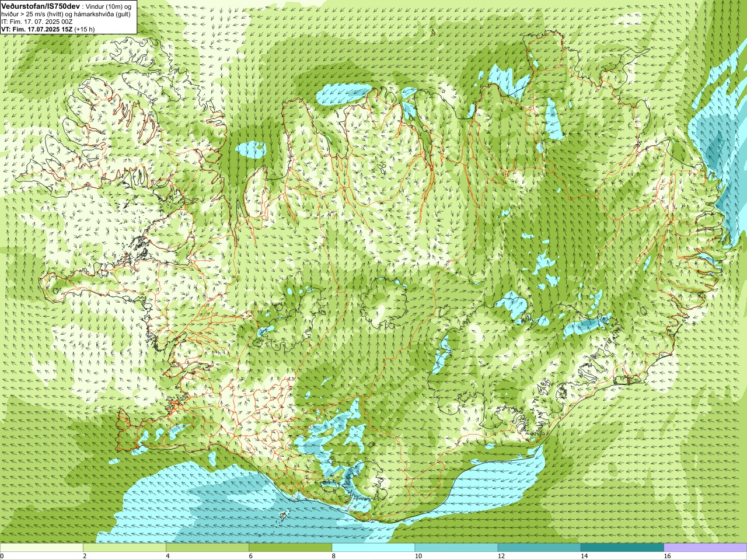Screen dimensions: 747x560
Task: Click the legend scale label "14"
Action: [x=584, y=556]
